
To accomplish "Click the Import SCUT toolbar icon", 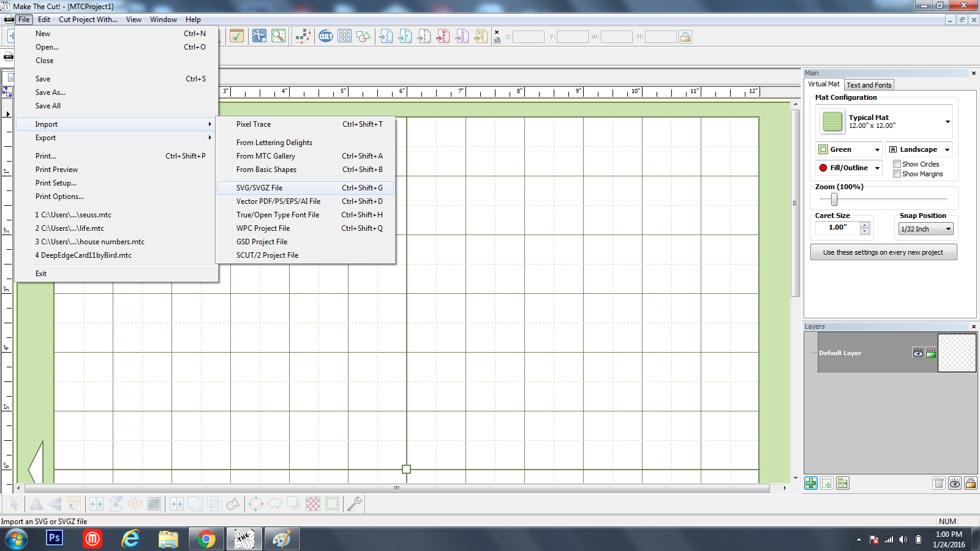I will [481, 36].
